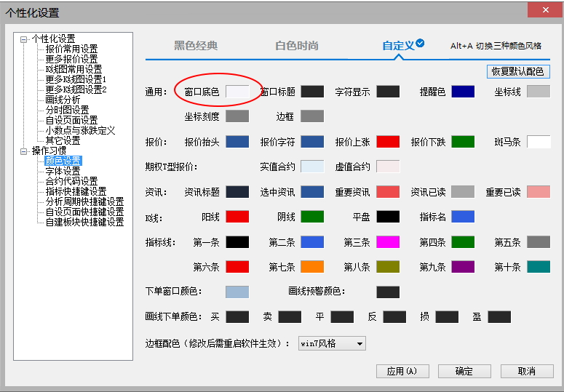Viewport: 564px width, 392px height.
Task: Click the 报价下跌 green color swatch
Action: [x=463, y=142]
